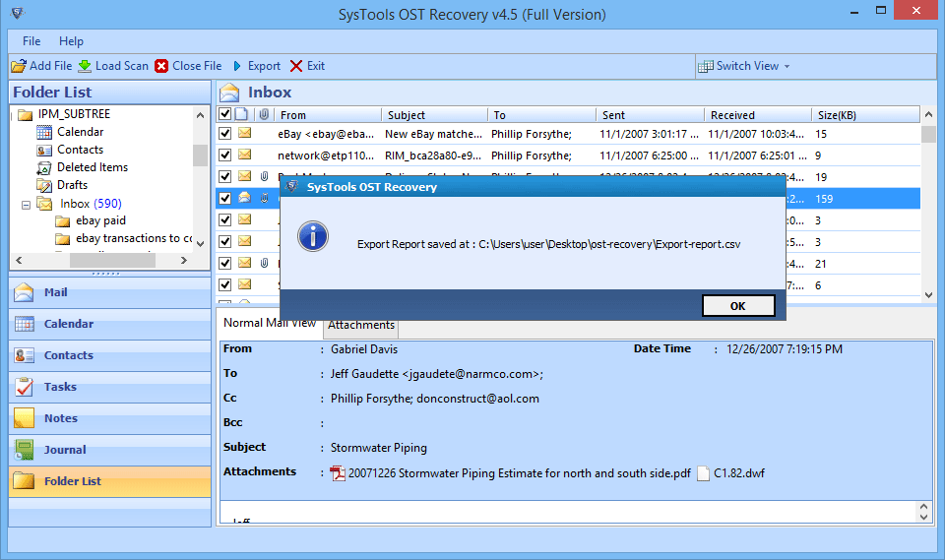Click the Load Scan toolbar button
Image resolution: width=945 pixels, height=560 pixels.
pos(113,66)
